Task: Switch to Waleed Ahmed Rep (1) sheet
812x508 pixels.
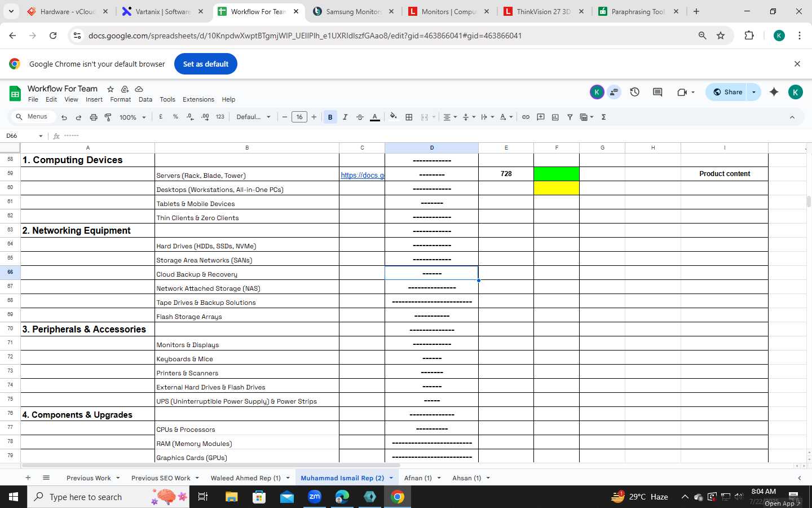Action: pos(245,478)
